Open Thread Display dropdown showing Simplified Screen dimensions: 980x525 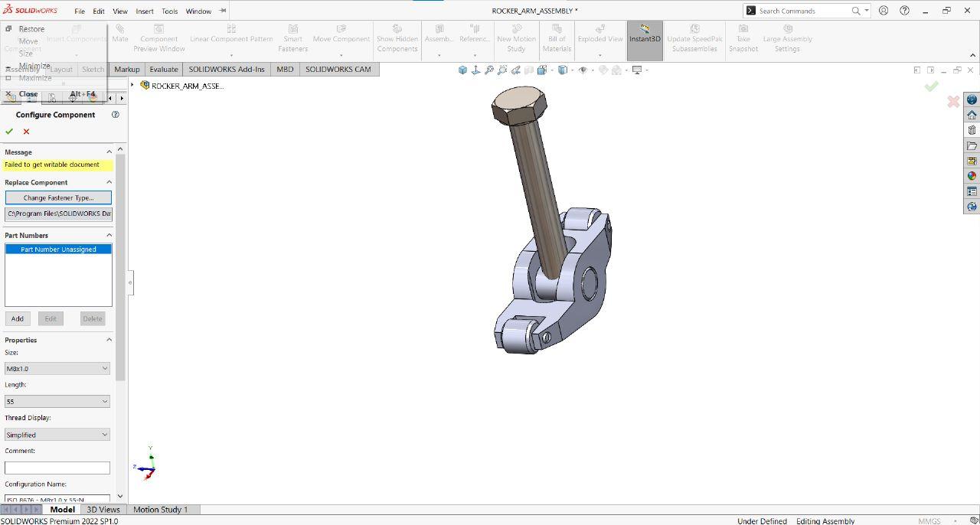(57, 434)
